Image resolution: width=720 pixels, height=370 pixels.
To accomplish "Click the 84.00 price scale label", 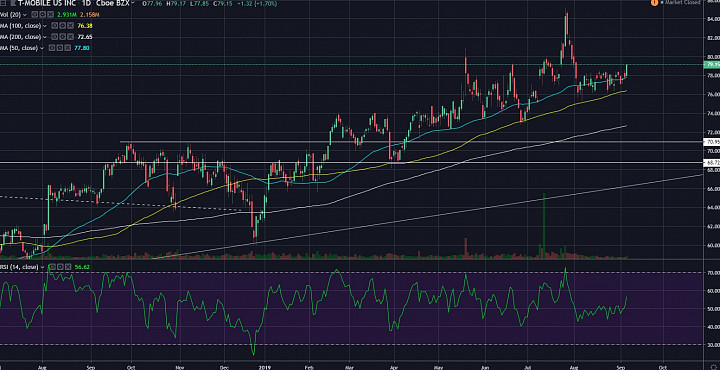I will 713,19.
